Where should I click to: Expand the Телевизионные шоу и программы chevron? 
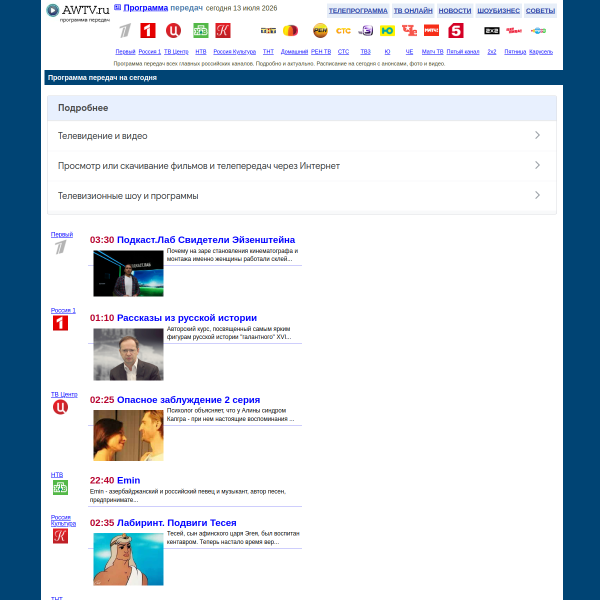click(x=537, y=195)
